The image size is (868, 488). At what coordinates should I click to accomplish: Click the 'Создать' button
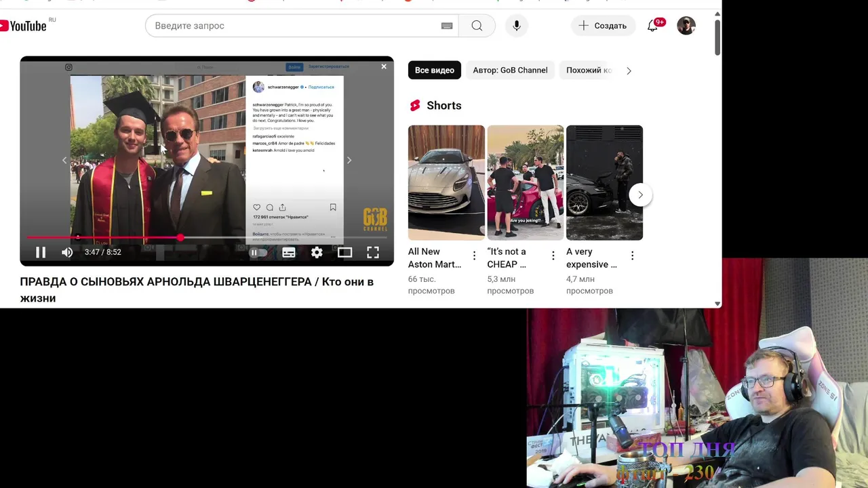[x=602, y=26]
